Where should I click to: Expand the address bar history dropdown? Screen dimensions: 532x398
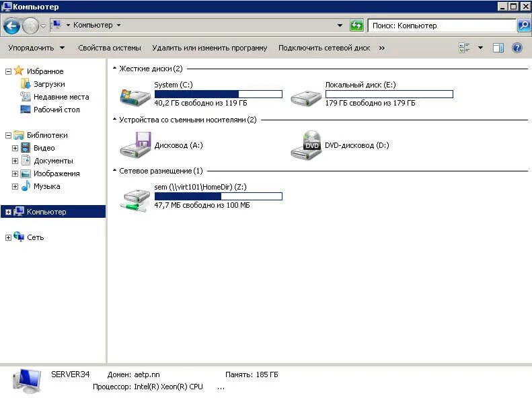click(x=340, y=26)
